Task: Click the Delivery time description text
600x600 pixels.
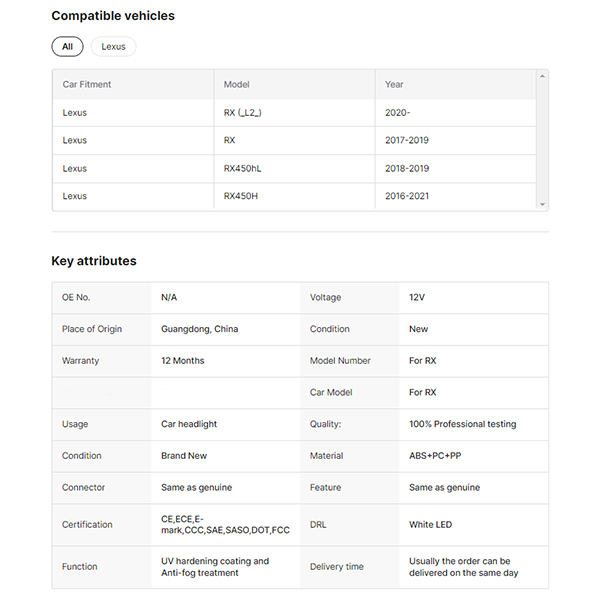Action: (463, 567)
